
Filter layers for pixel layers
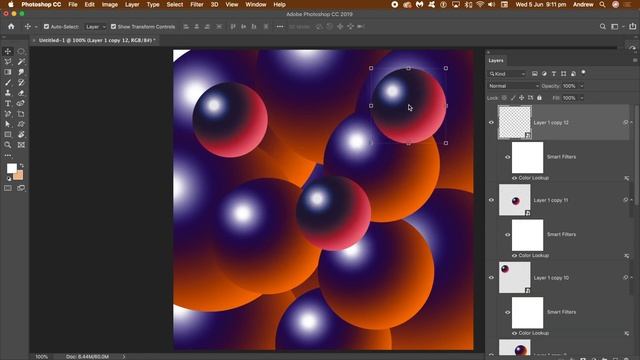coord(534,73)
